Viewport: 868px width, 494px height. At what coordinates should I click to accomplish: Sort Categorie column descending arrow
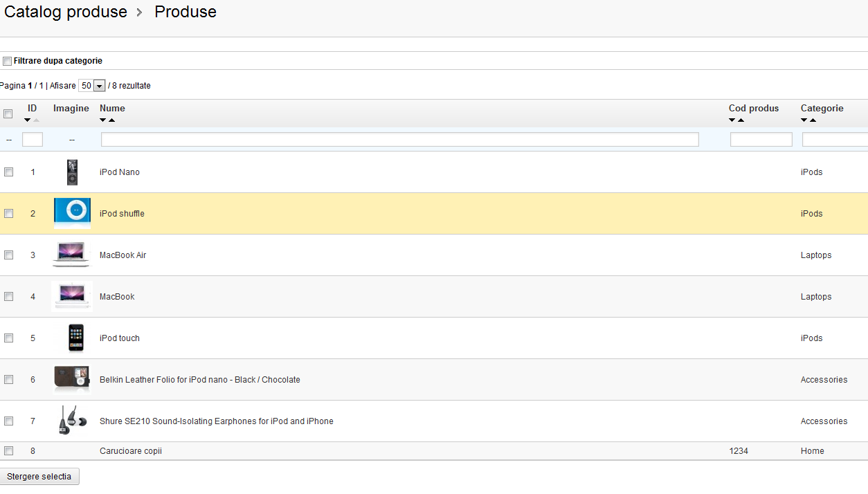[804, 120]
